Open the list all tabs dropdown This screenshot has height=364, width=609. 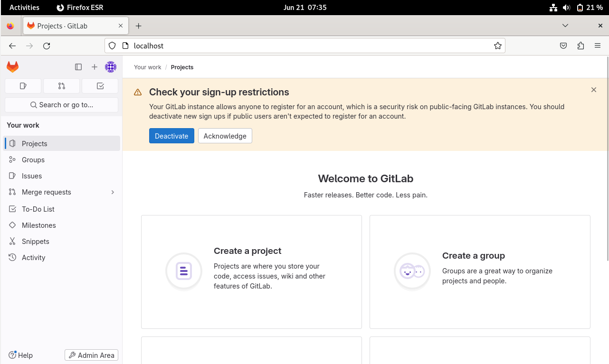[x=565, y=26]
